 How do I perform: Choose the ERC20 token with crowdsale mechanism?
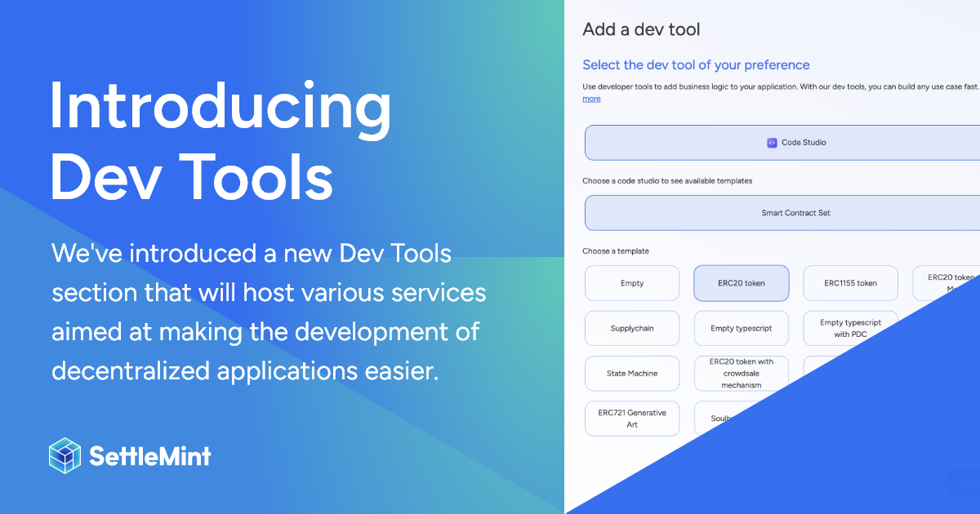[741, 373]
